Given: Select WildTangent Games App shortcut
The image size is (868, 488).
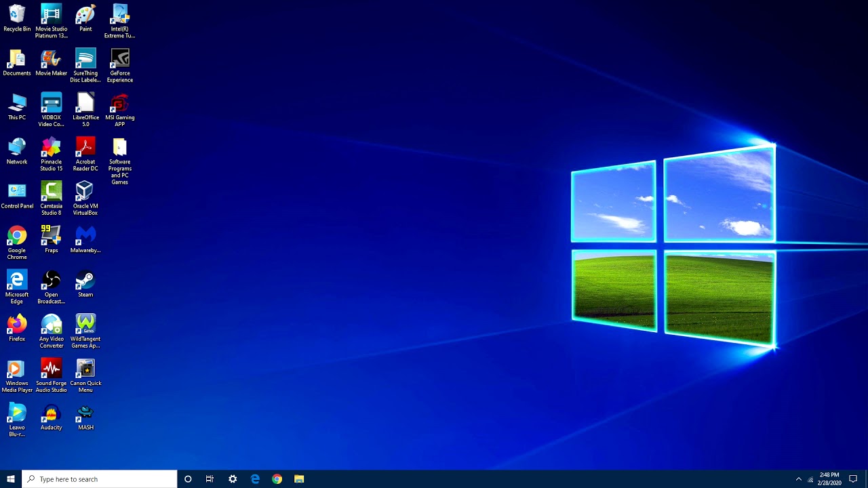Looking at the screenshot, I should [85, 331].
